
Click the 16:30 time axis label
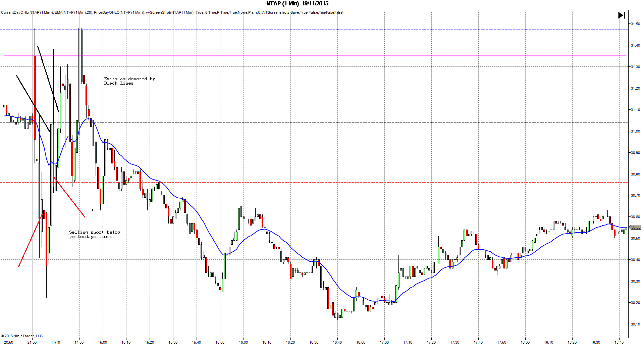click(314, 342)
